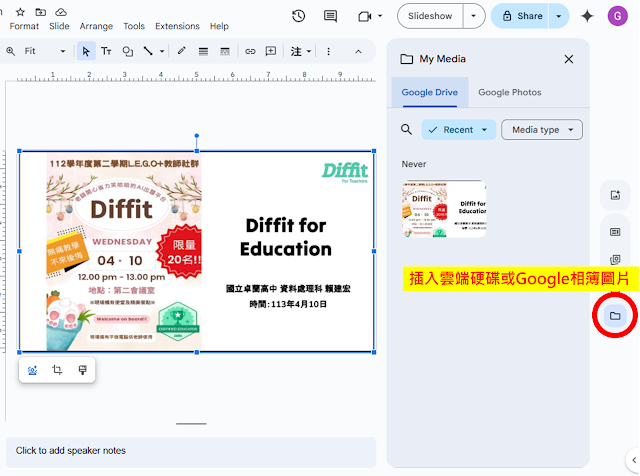Image resolution: width=640 pixels, height=476 pixels.
Task: Insert a text box tool
Action: click(106, 51)
